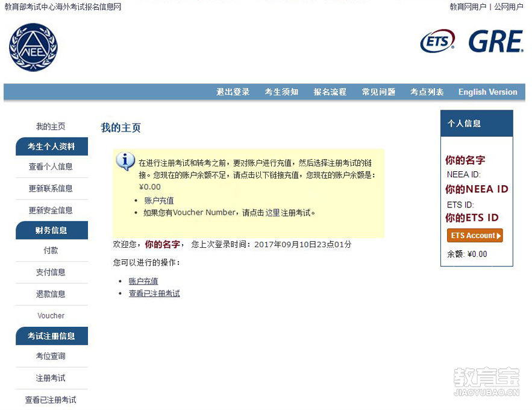Click underlined 账户充值 link under operations
This screenshot has width=532, height=410.
coord(143,281)
